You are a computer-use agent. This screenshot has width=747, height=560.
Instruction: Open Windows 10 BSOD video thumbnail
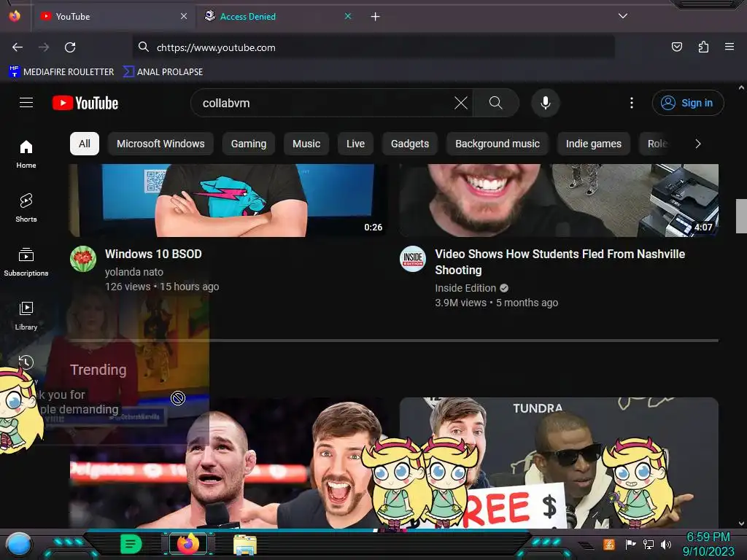(x=228, y=201)
